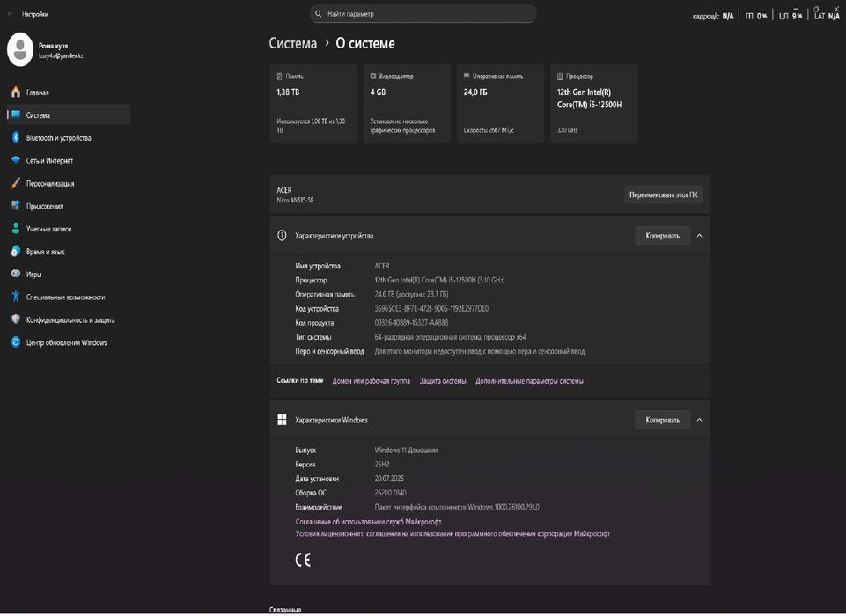846x616 pixels.
Task: Open the Microsoft software license terms link
Action: 452,533
